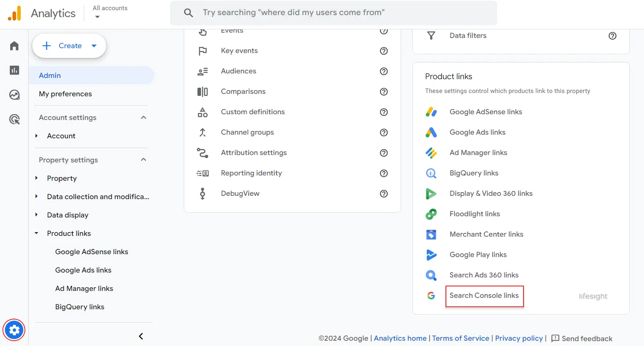Open Google AdSense links in the sidebar
644x346 pixels.
coord(92,252)
